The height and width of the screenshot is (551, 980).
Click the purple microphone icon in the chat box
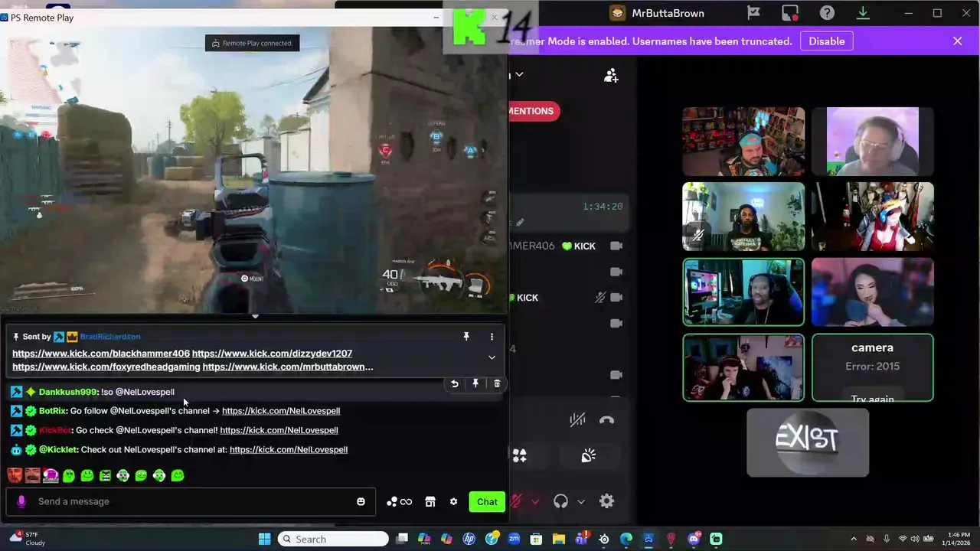point(21,501)
